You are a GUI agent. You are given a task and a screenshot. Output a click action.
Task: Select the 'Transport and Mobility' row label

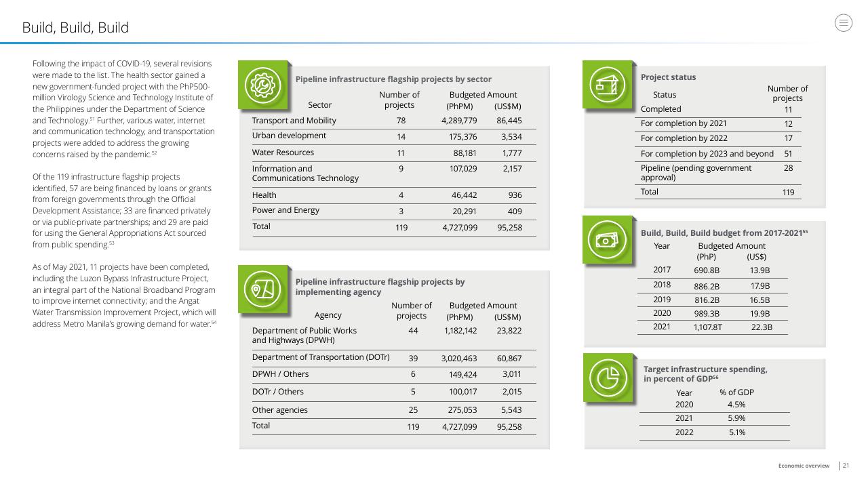pos(294,121)
